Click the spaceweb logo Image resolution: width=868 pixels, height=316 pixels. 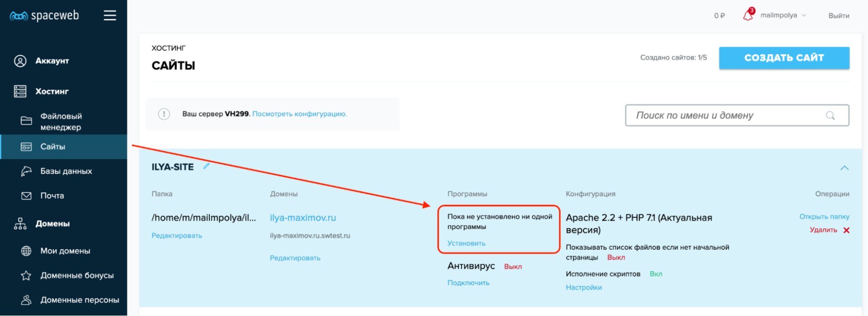(44, 16)
